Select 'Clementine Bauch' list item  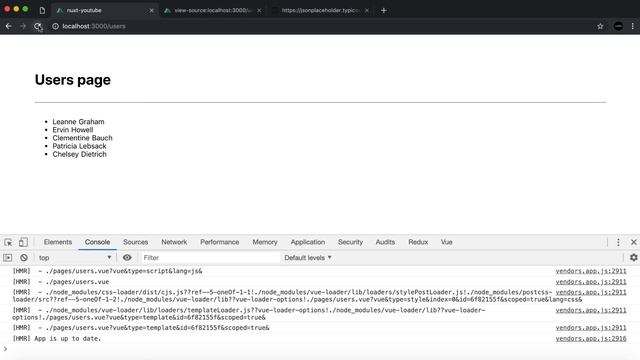pos(82,138)
